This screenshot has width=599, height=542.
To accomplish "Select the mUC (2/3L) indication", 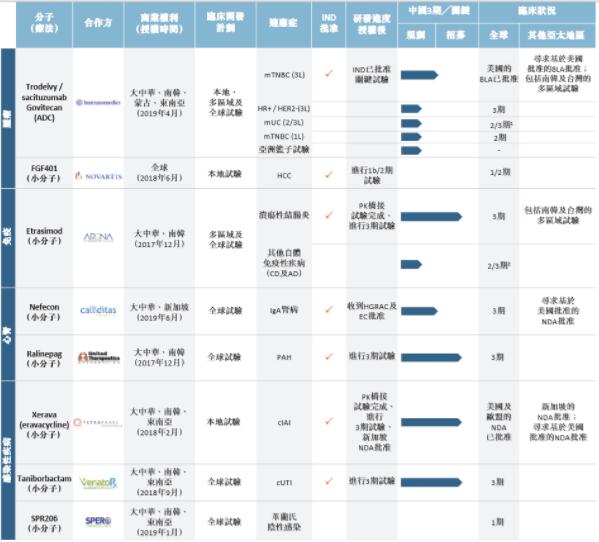I will (284, 123).
